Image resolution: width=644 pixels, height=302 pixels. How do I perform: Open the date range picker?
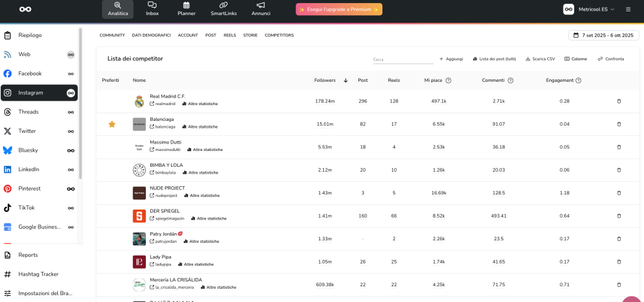coord(601,35)
